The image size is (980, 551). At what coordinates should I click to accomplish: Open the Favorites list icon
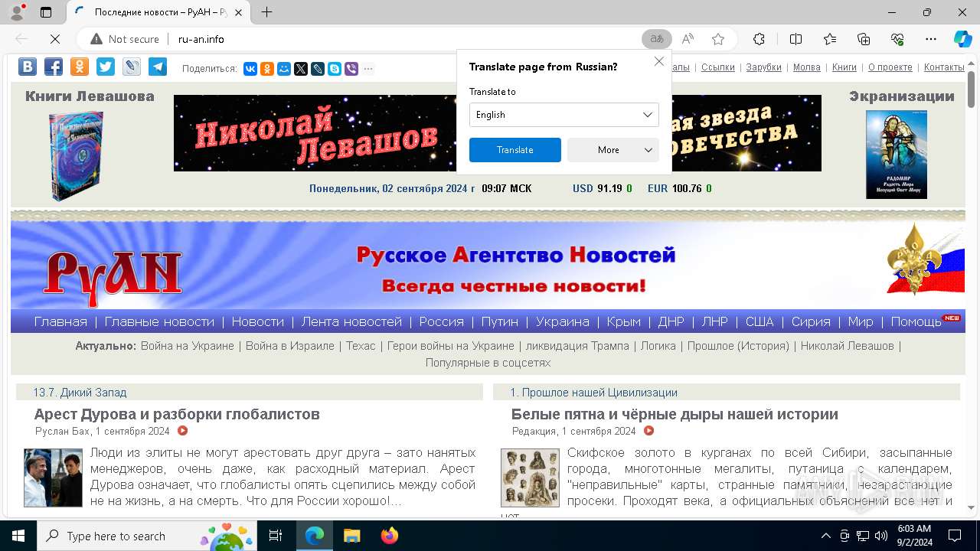point(830,39)
